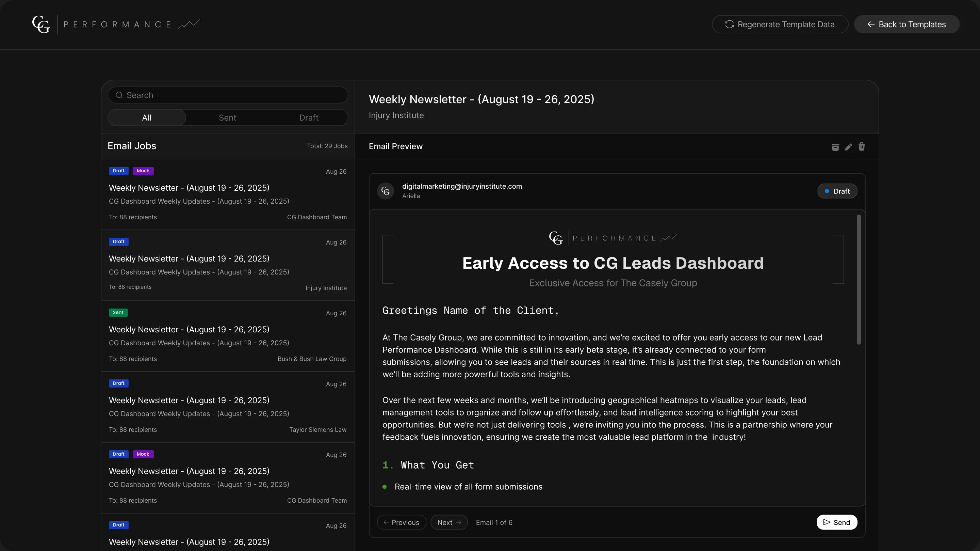The width and height of the screenshot is (980, 551).
Task: Focus the Search input field
Action: point(228,95)
